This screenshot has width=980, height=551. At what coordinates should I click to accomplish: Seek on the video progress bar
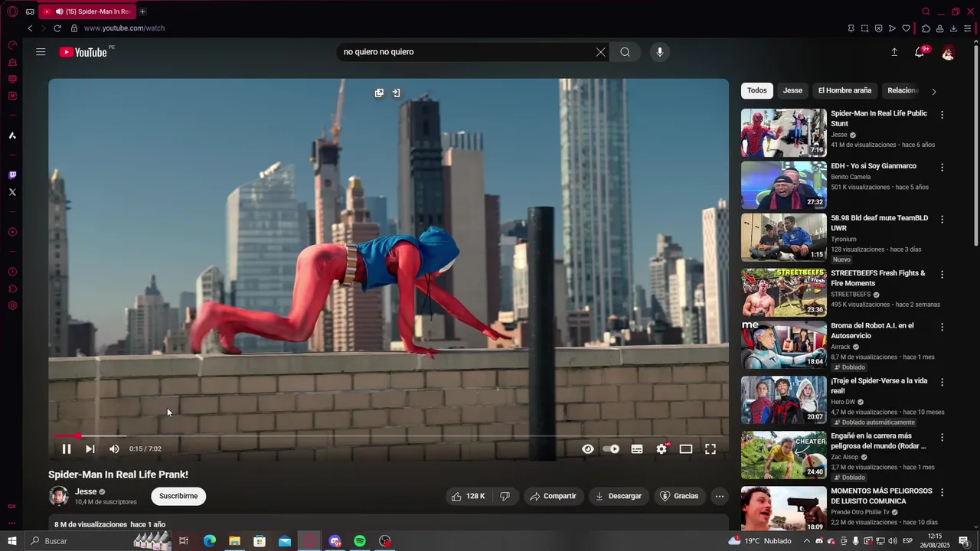click(x=388, y=436)
